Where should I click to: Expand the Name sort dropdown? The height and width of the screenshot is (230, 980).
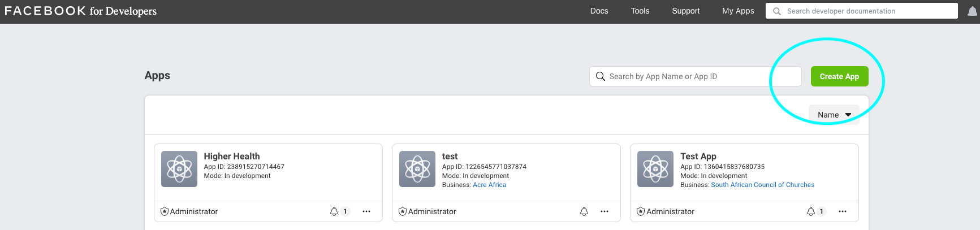(834, 115)
